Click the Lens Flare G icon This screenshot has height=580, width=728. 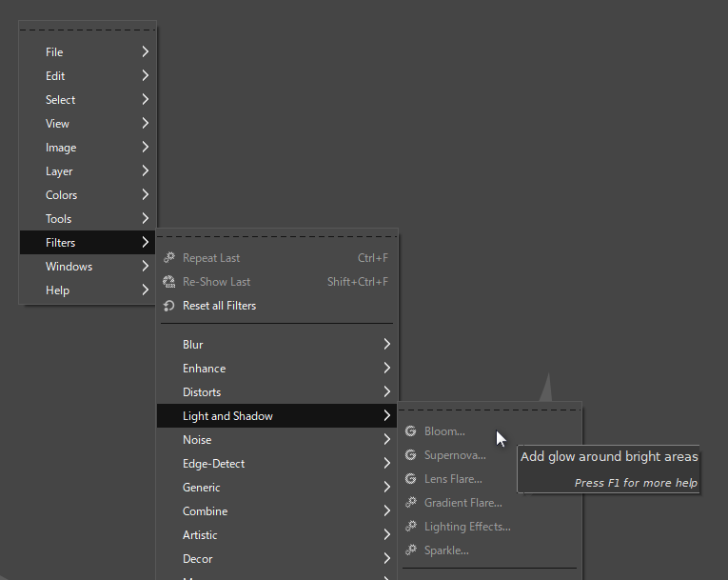[x=410, y=479]
